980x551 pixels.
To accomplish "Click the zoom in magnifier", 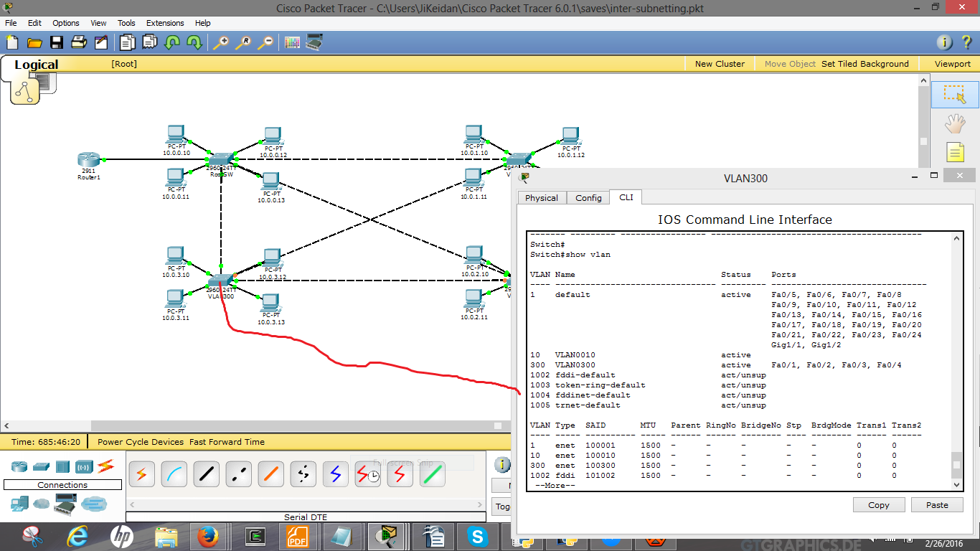I will point(221,42).
